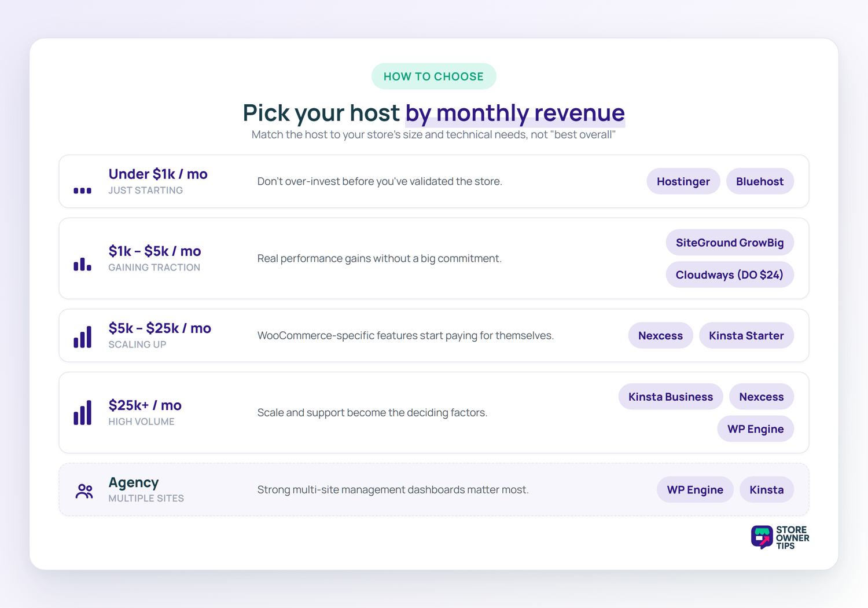The height and width of the screenshot is (608, 868).
Task: Pick the WP Engine tag in the High Volume row
Action: [756, 429]
